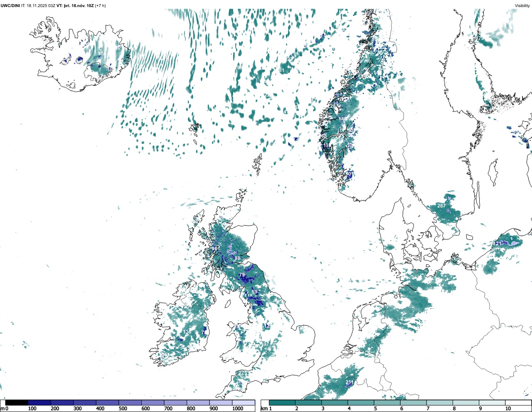532x412 pixels.
Task: Click the 'km' unit label on the legend
Action: click(x=264, y=409)
